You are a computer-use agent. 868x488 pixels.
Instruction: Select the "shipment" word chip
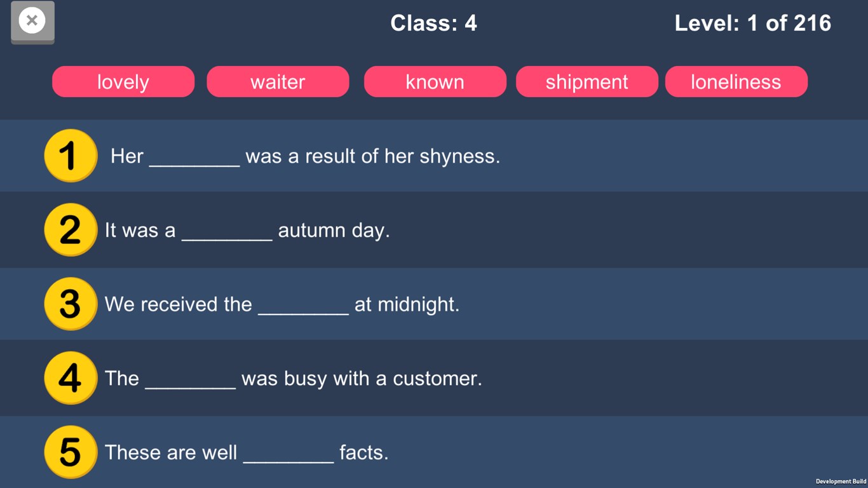(587, 82)
